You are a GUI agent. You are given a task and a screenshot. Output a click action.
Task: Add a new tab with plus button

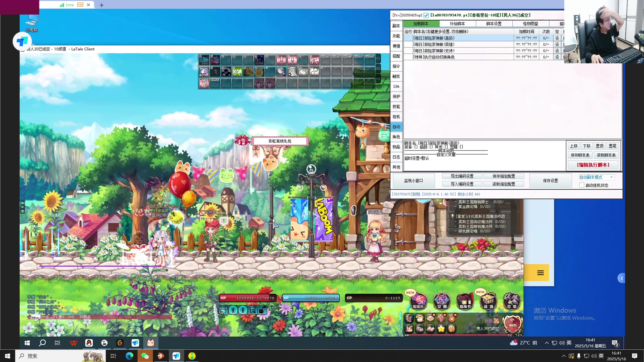(x=101, y=5)
